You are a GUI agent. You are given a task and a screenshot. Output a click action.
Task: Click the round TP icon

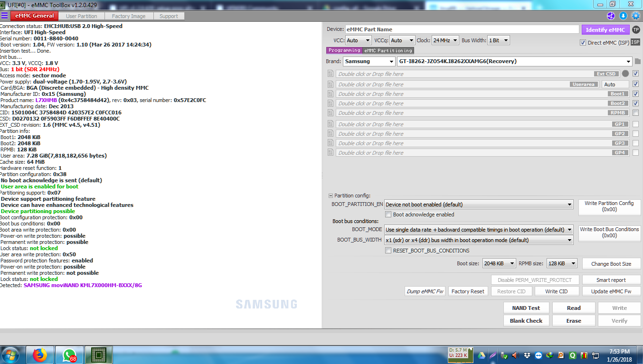pos(636,29)
